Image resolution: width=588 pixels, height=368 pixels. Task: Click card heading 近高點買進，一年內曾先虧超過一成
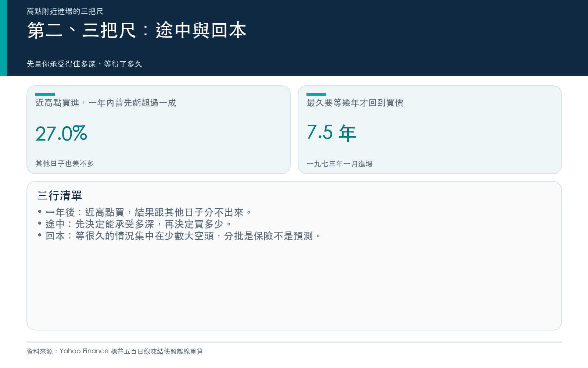(106, 103)
